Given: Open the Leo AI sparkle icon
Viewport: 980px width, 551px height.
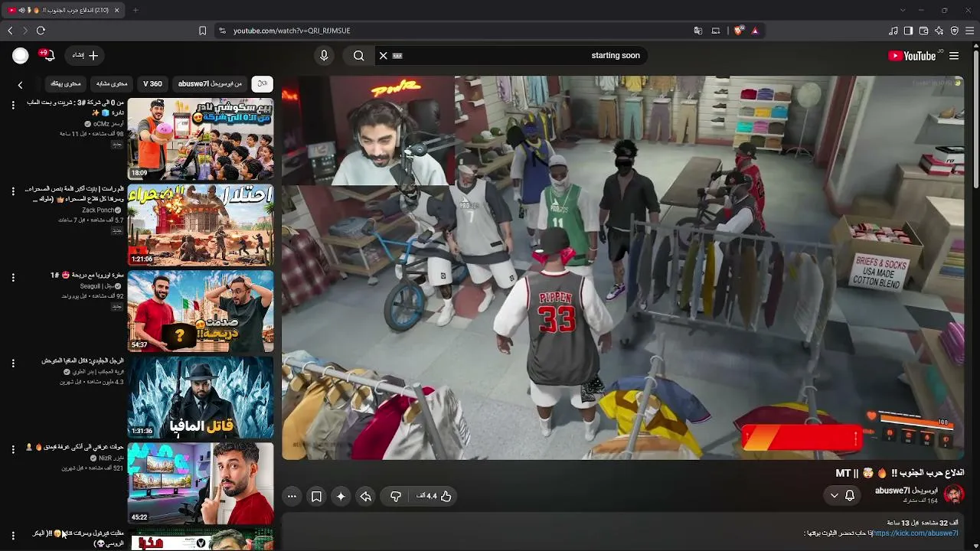Looking at the screenshot, I should coord(939,31).
